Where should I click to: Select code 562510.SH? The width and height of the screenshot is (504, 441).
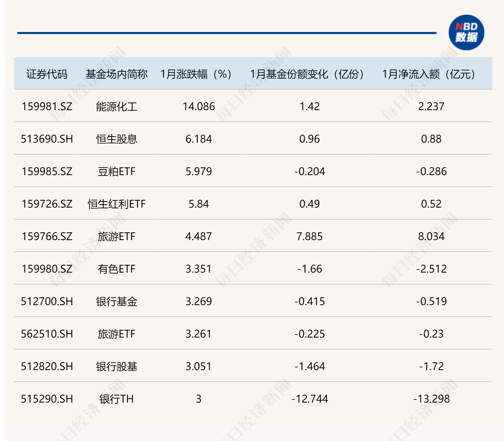click(x=47, y=334)
